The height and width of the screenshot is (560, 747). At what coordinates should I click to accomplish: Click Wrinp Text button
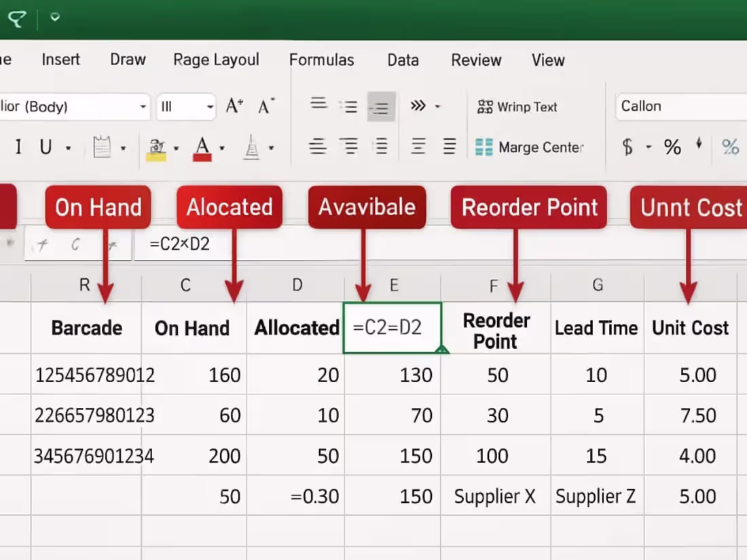click(x=517, y=107)
